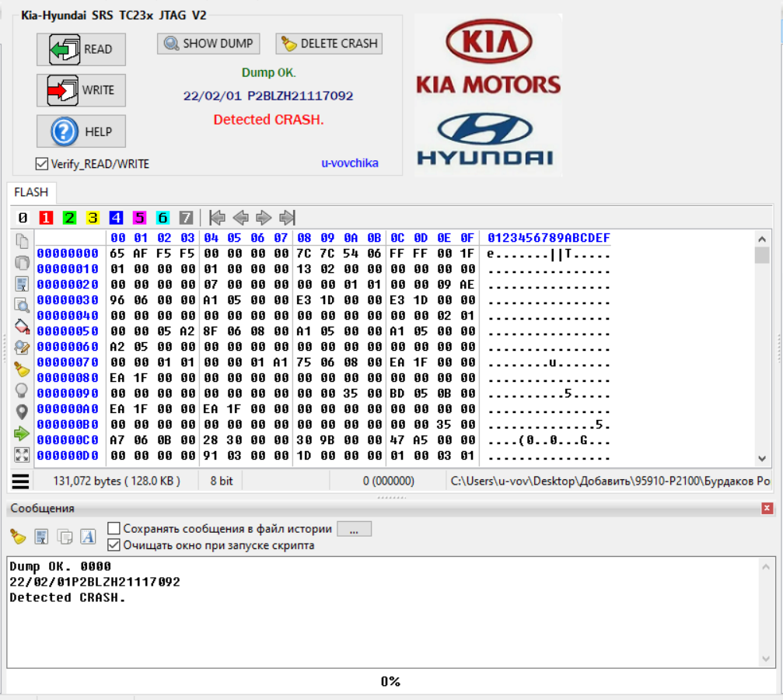This screenshot has width=783, height=700.
Task: Click the red 'Detected CRASH.' status text
Action: [269, 120]
